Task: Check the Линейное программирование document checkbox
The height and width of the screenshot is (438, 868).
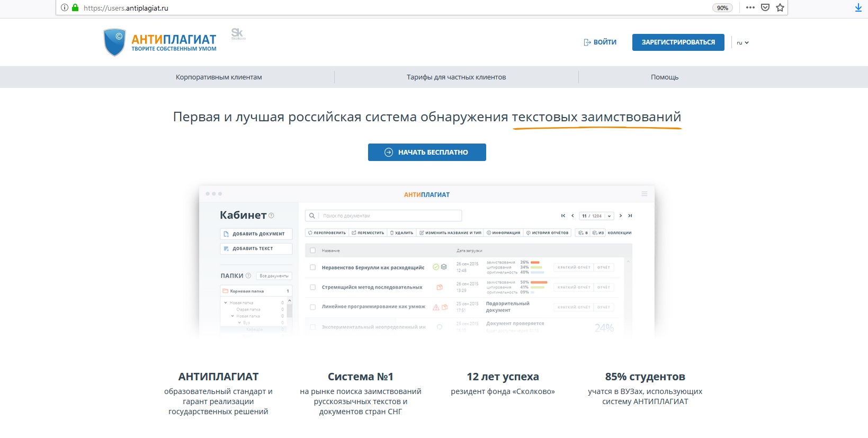Action: point(312,307)
